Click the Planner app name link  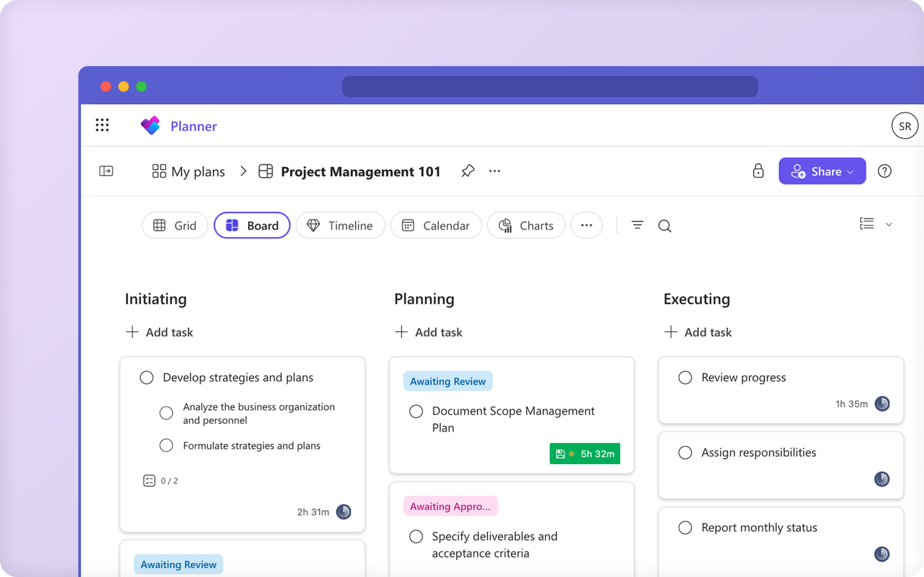tap(193, 126)
